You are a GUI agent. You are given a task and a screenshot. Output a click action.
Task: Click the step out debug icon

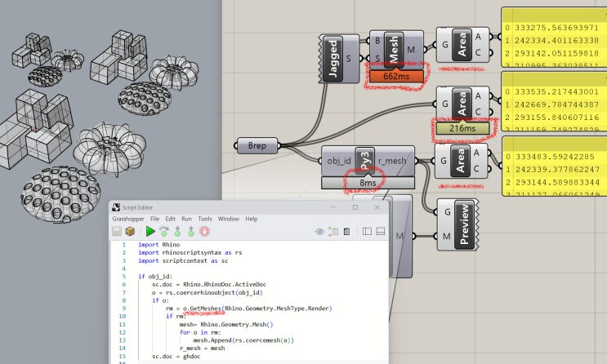pyautogui.click(x=191, y=231)
